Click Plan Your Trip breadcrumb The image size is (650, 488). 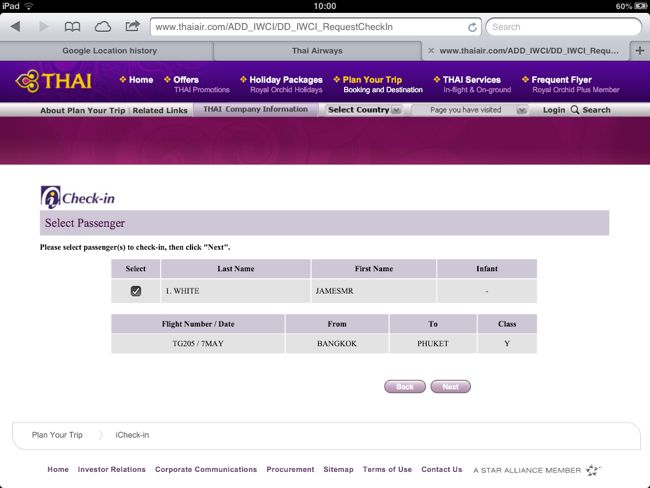(57, 435)
